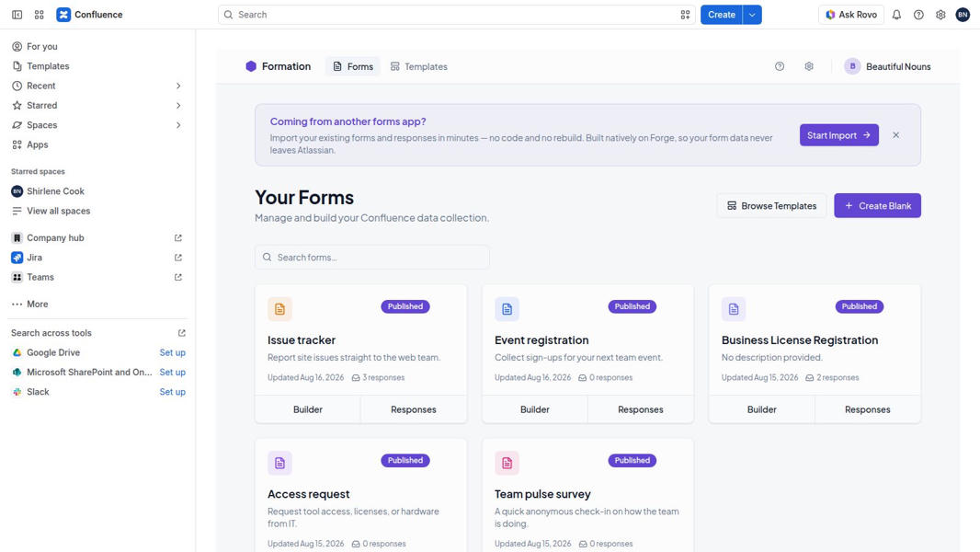Open the app switcher grid icon
This screenshot has width=980, height=552.
[x=40, y=15]
